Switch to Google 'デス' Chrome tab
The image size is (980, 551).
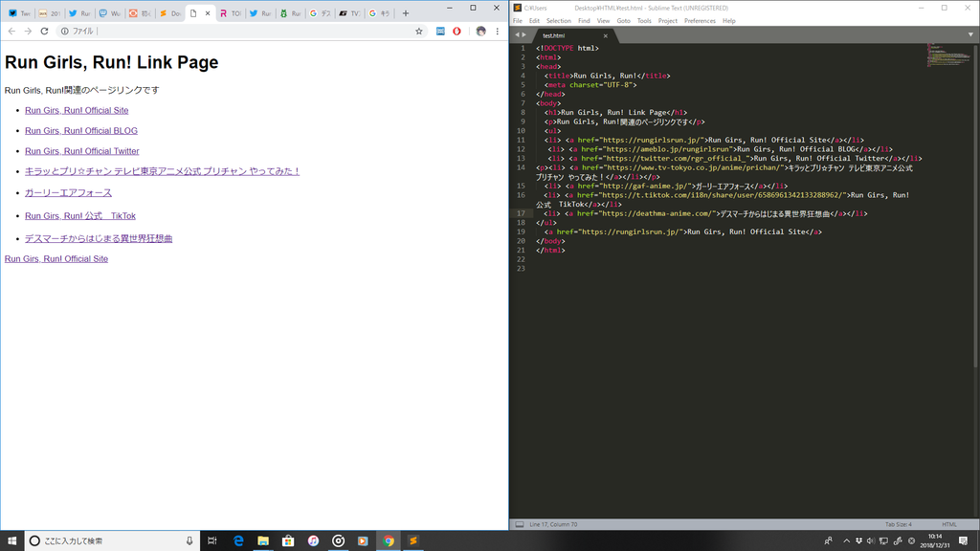320,13
